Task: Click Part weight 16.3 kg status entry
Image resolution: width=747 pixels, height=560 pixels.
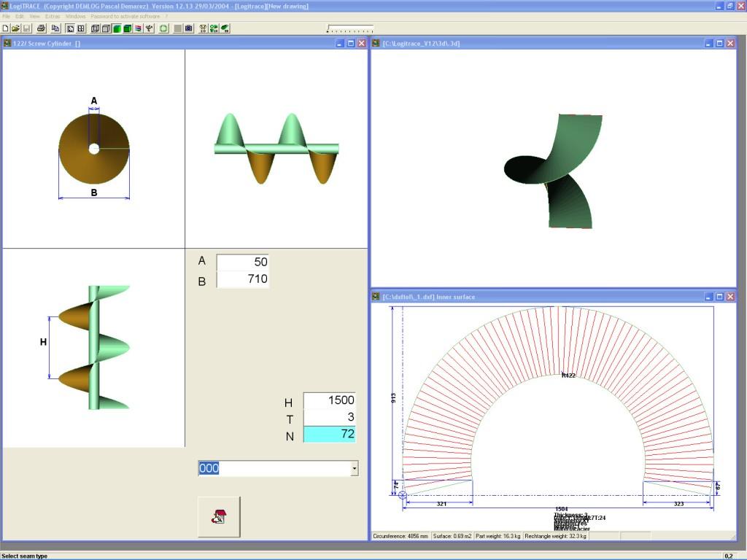Action: coord(498,536)
